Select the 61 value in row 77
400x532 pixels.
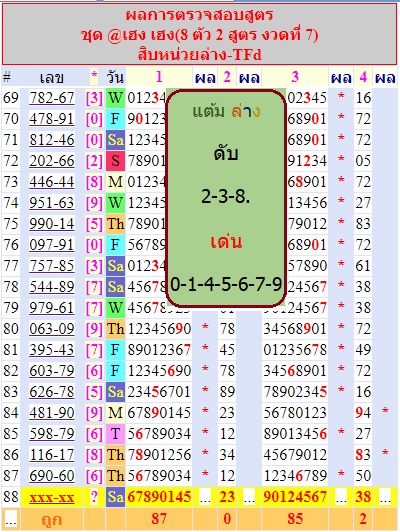[363, 266]
